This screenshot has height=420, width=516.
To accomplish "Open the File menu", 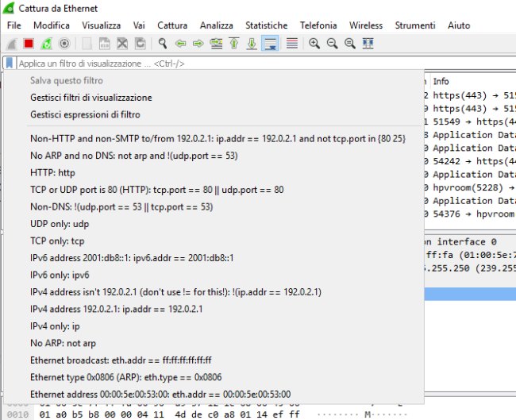I will [14, 25].
